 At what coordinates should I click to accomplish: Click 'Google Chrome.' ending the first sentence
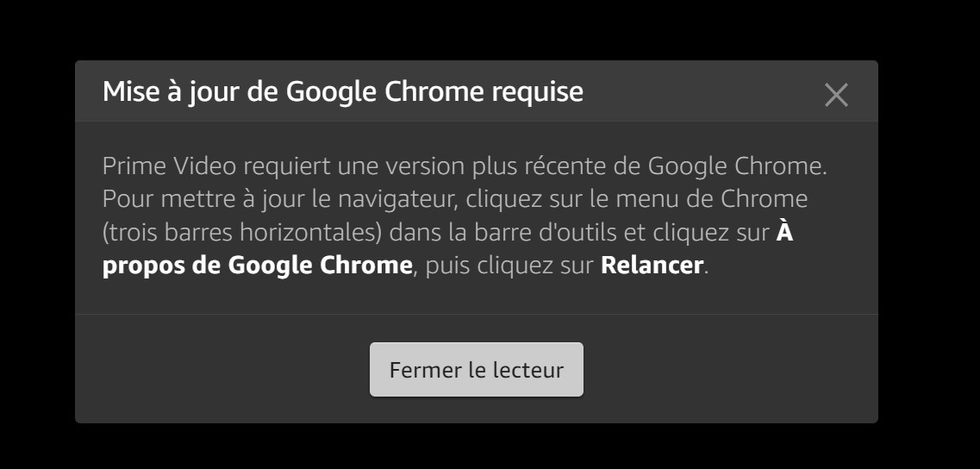(x=737, y=166)
